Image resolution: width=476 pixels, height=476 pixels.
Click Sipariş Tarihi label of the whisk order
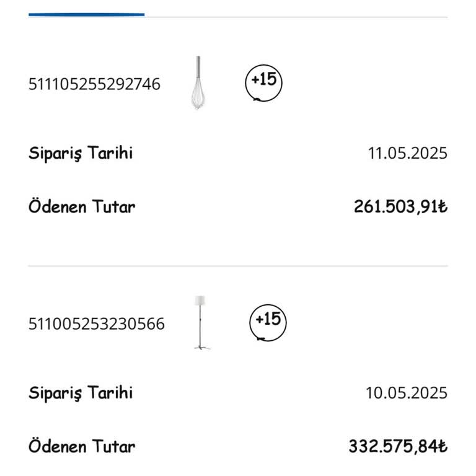(x=81, y=153)
